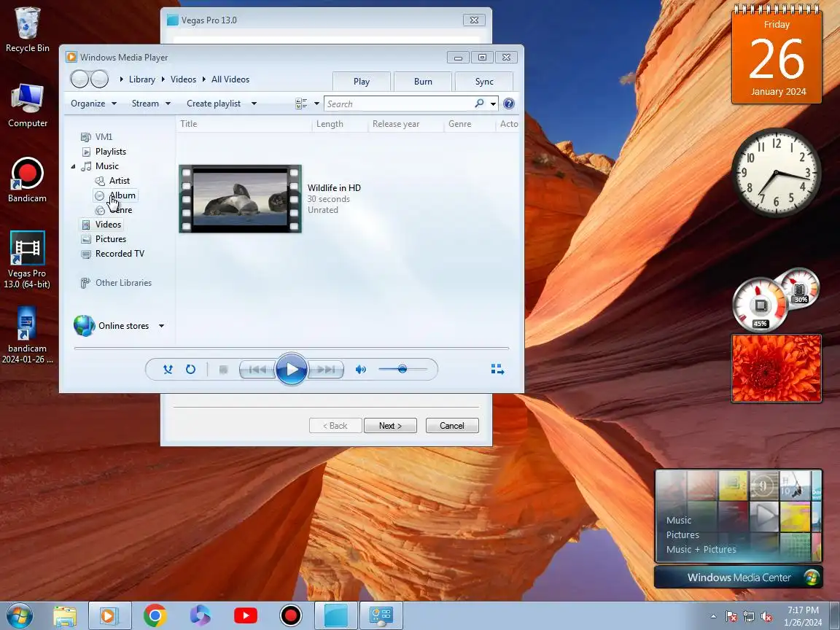Open the Organize menu
The image size is (840, 630).
(93, 104)
